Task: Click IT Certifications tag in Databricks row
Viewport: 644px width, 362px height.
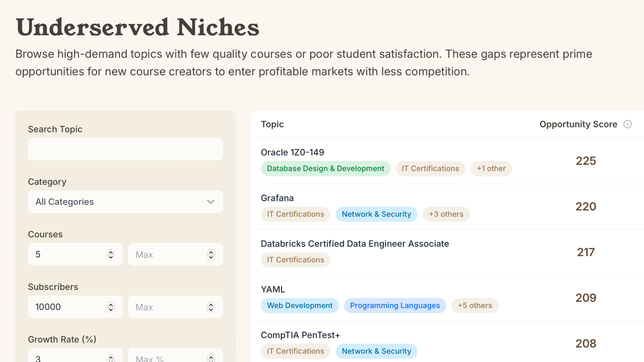Action: pyautogui.click(x=296, y=260)
